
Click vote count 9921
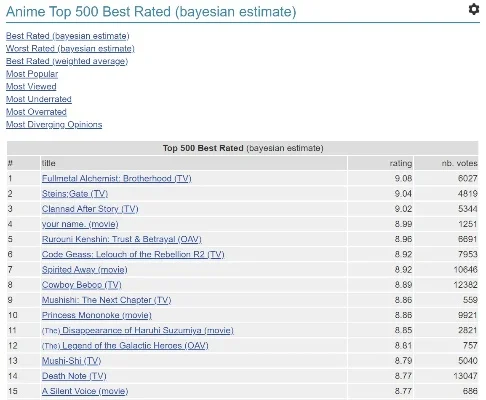(468, 315)
